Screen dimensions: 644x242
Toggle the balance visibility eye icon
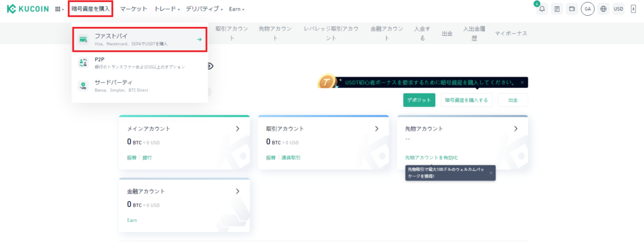tap(209, 66)
